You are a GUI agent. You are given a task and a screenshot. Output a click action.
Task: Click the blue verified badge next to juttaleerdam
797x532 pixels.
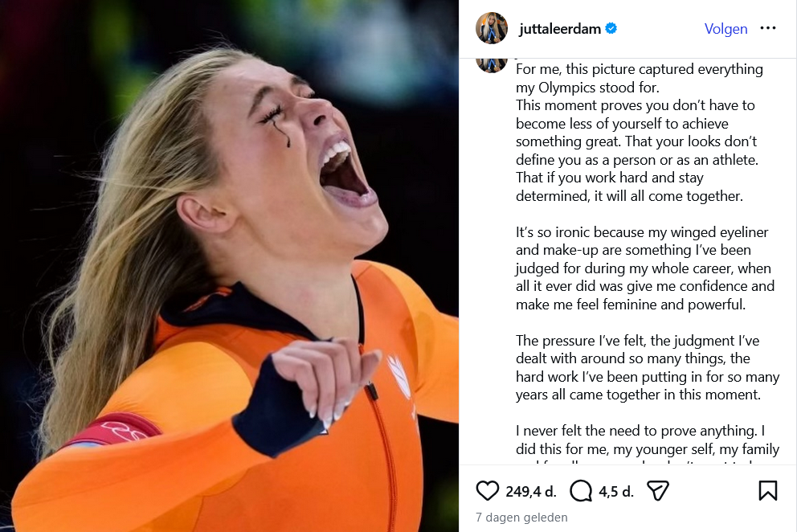point(611,28)
